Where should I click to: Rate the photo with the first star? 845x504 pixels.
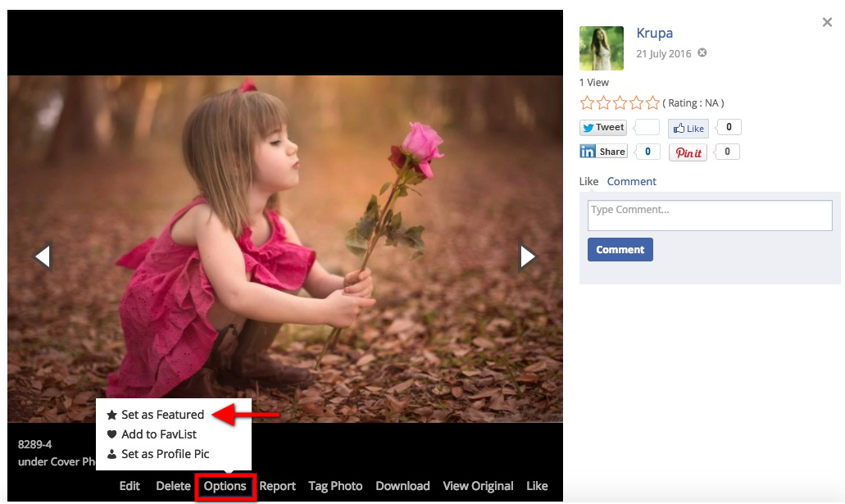point(587,103)
